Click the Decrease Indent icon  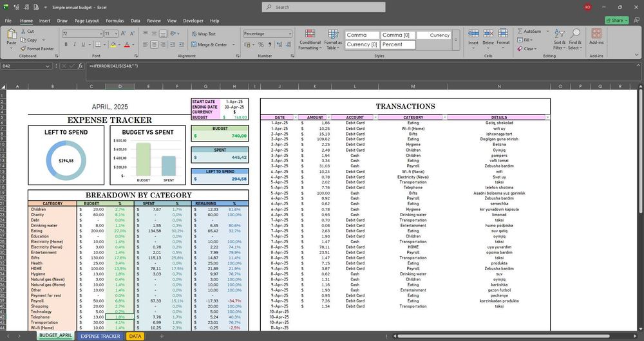[172, 44]
